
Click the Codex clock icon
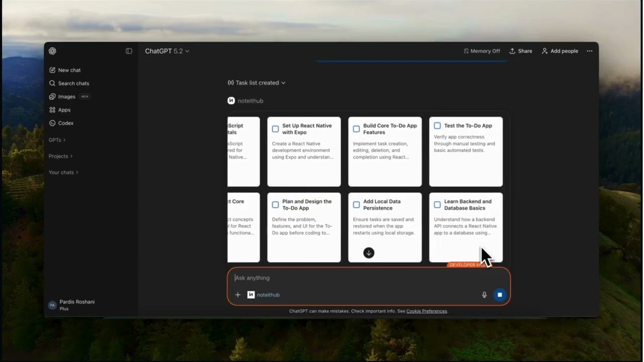coord(52,123)
